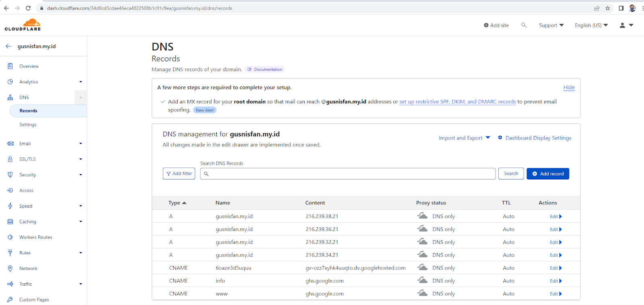Click the search magnifier in top bar
Image resolution: width=644 pixels, height=305 pixels.
tap(524, 25)
